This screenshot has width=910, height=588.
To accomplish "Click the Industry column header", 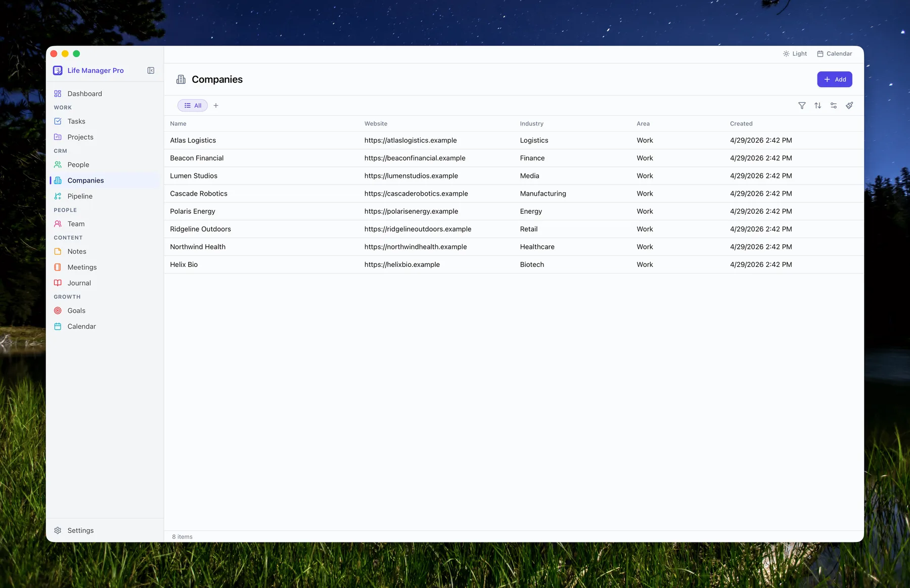I will [x=531, y=123].
